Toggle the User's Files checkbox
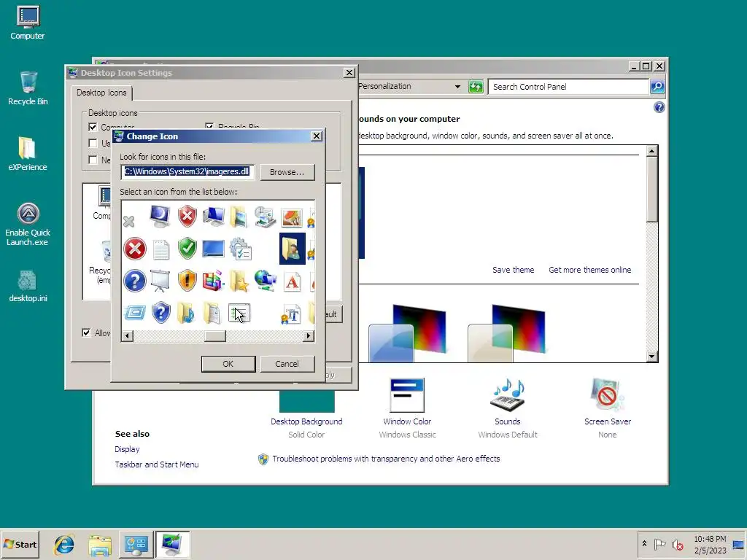The image size is (747, 560). (x=93, y=144)
